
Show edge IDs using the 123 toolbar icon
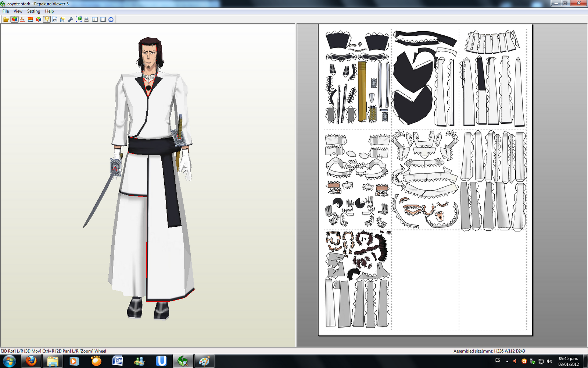[31, 19]
